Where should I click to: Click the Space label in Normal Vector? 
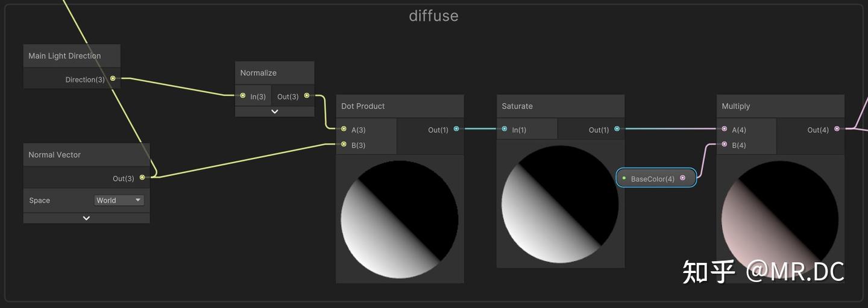40,200
